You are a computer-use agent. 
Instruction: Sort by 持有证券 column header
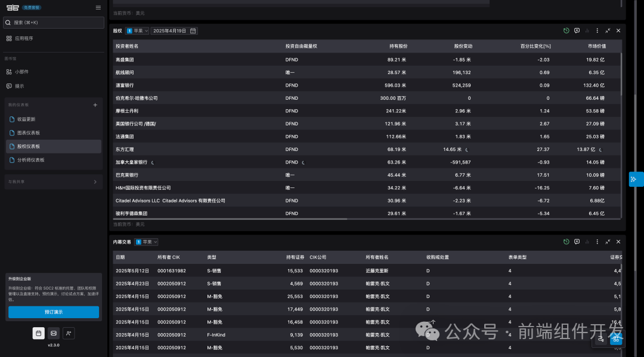tap(295, 257)
